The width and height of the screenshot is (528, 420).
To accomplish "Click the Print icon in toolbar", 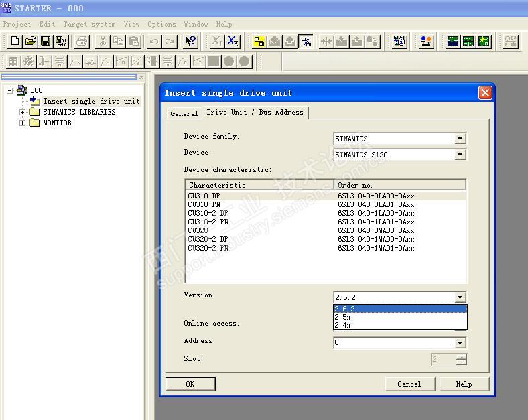I will (82, 41).
